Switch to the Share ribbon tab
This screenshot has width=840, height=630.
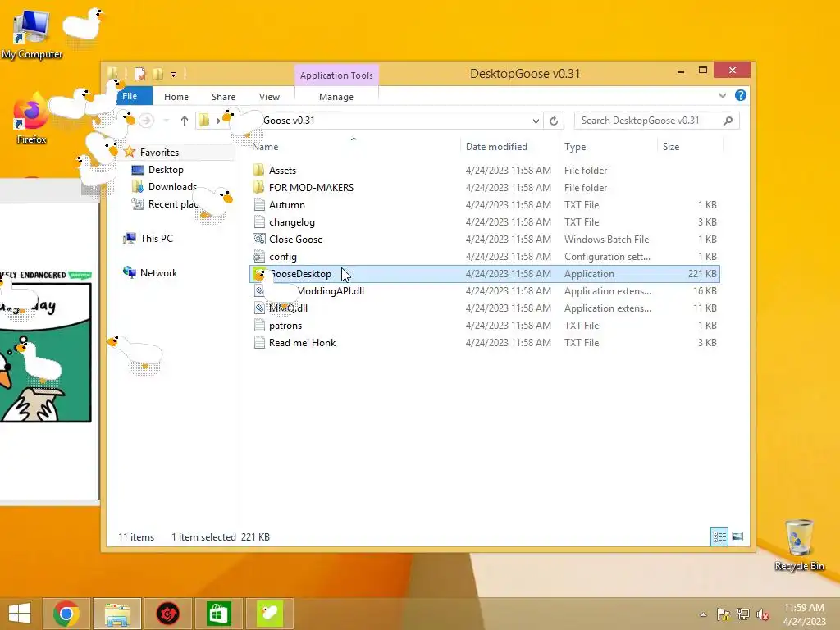pos(223,97)
